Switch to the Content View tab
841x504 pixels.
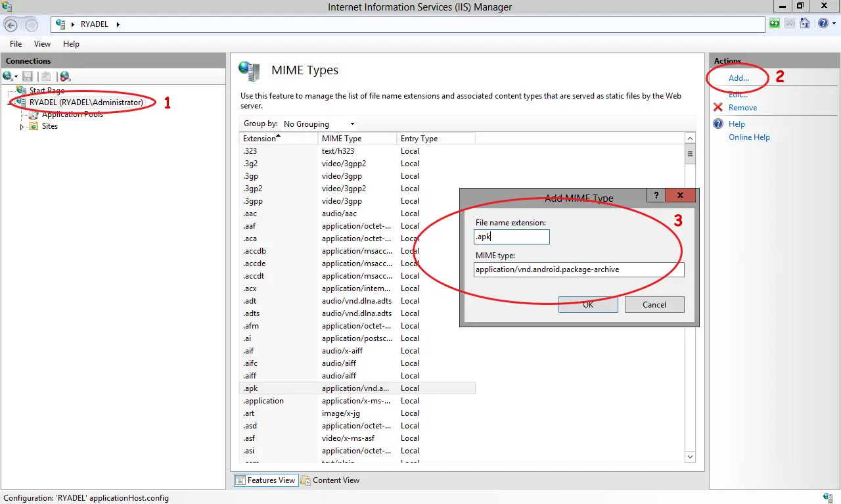click(330, 480)
